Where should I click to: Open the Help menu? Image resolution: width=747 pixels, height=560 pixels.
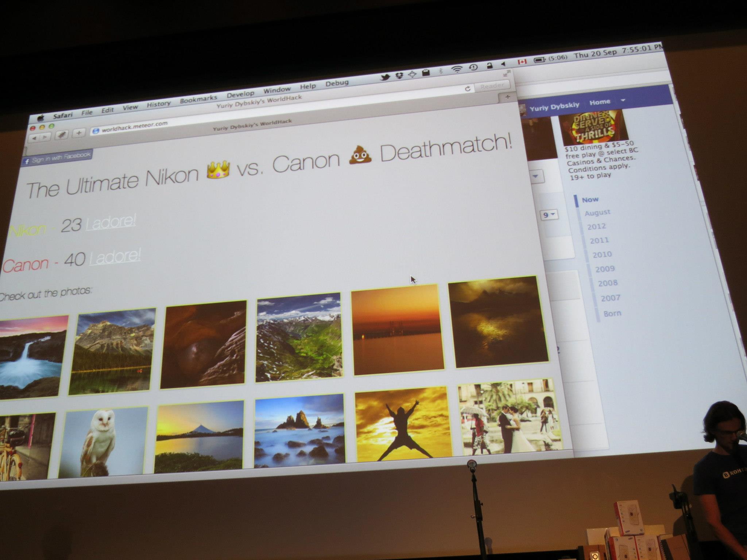[308, 86]
